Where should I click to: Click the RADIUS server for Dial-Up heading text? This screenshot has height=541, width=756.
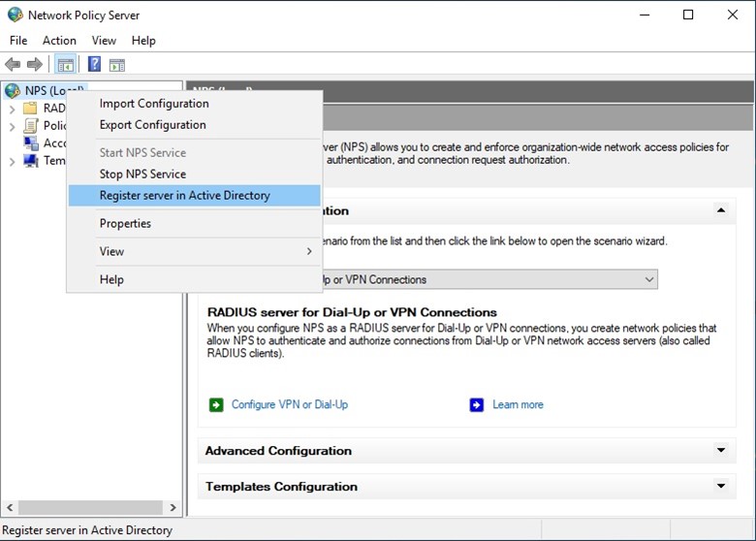352,312
